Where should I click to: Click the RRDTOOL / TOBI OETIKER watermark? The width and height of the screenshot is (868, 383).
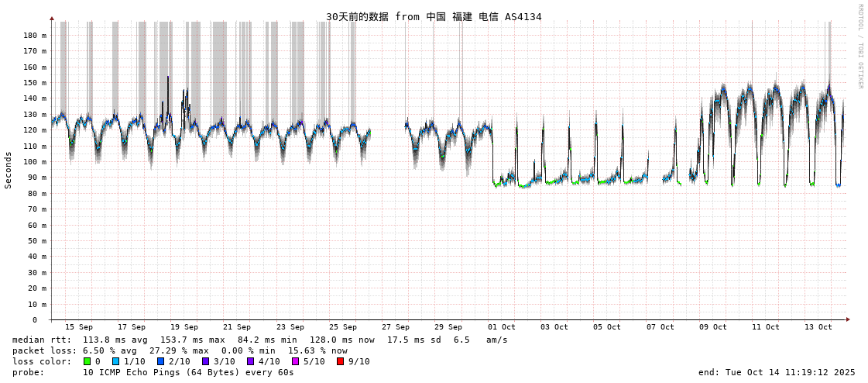859,47
